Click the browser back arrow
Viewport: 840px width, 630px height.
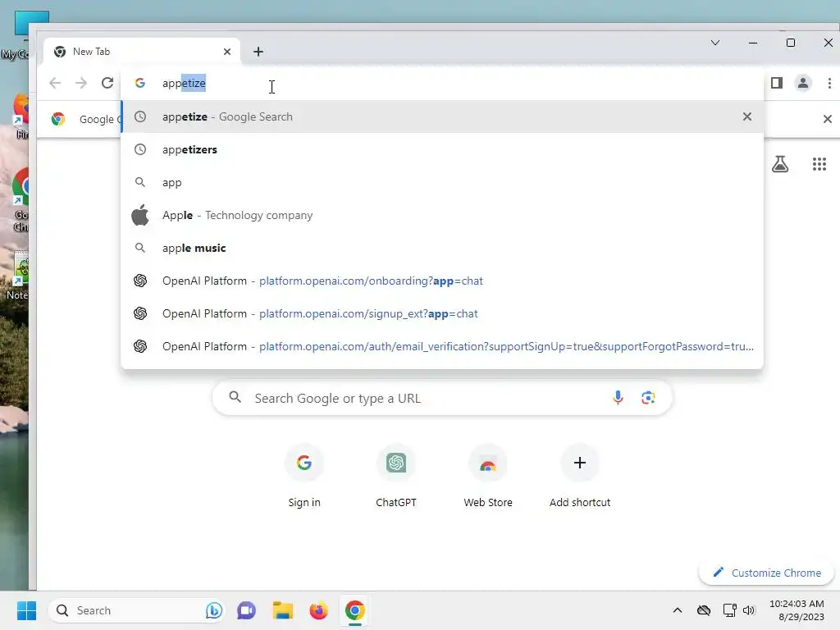pyautogui.click(x=55, y=83)
